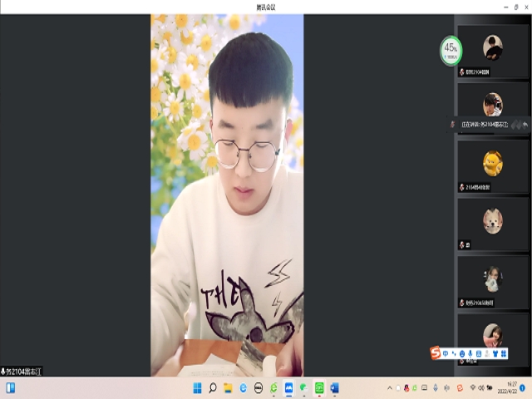This screenshot has width=532, height=399.
Task: Expand the hidden system tray icons chevron
Action: [390, 388]
